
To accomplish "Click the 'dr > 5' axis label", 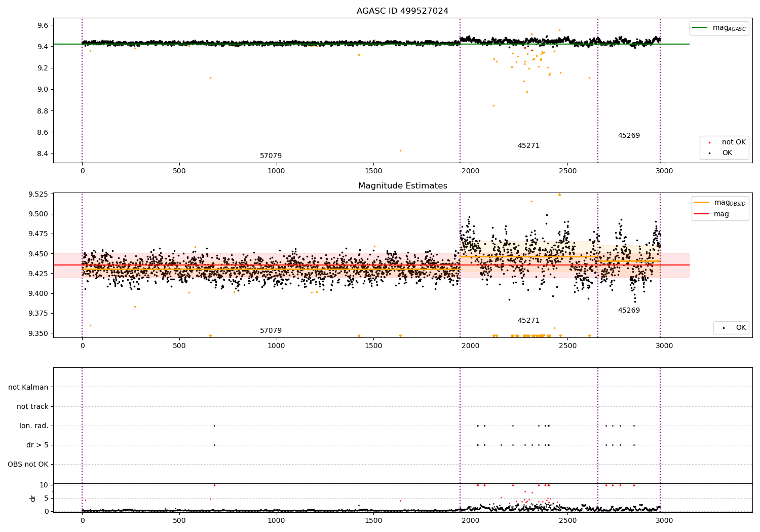I will [x=37, y=445].
